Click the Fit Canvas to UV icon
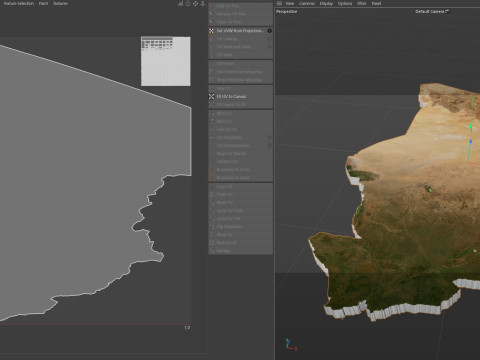 point(211,104)
